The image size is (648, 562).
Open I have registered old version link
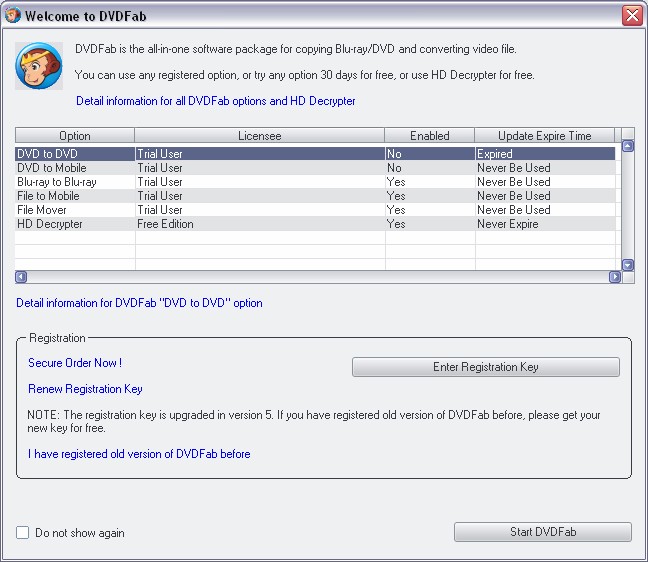pos(139,454)
